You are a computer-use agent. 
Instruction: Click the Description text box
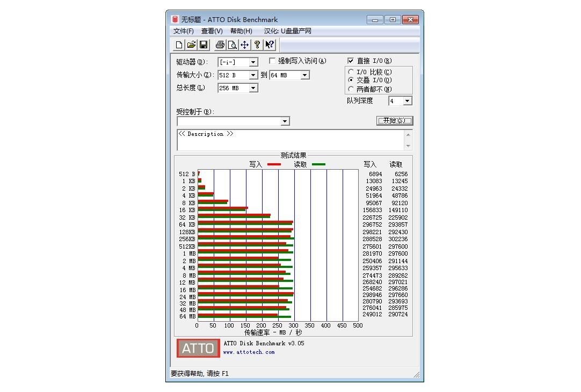click(x=291, y=140)
